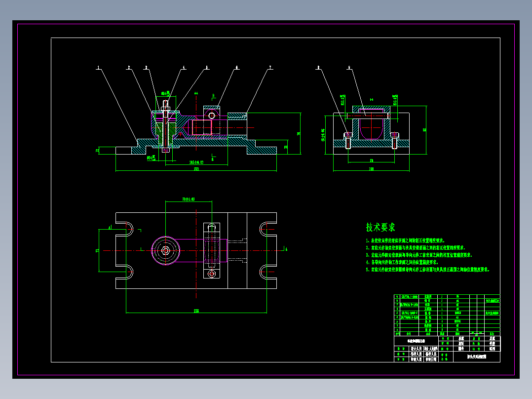Click part balloon number 6
532x399 pixels.
point(237,68)
